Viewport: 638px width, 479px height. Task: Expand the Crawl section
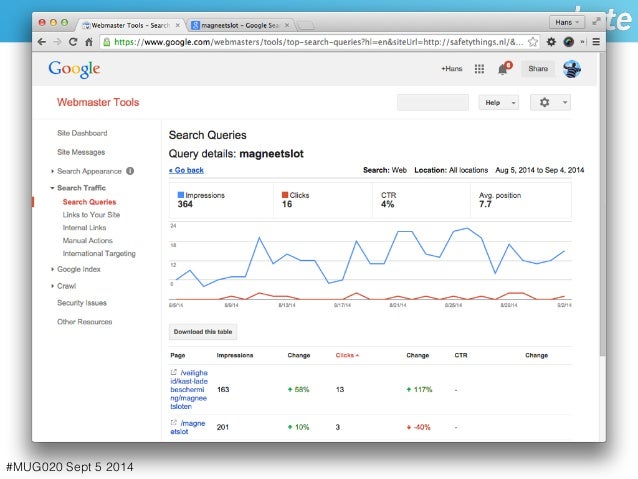[x=52, y=286]
